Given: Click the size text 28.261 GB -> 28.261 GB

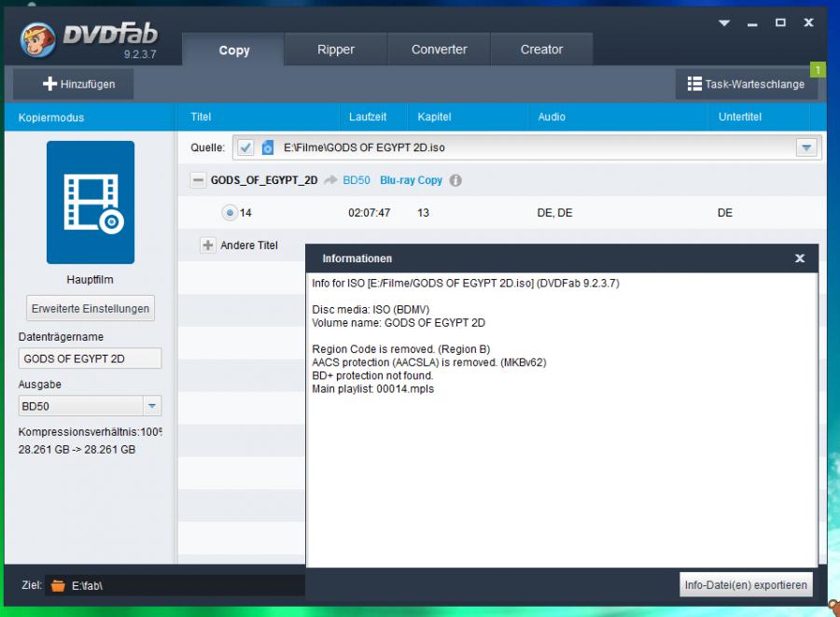Looking at the screenshot, I should [77, 449].
